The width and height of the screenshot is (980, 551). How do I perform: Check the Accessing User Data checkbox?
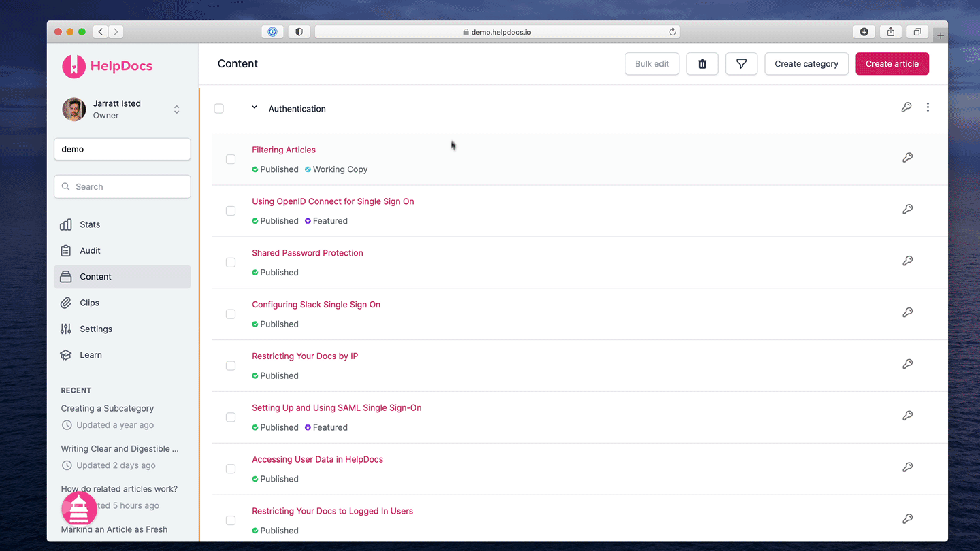pos(231,469)
